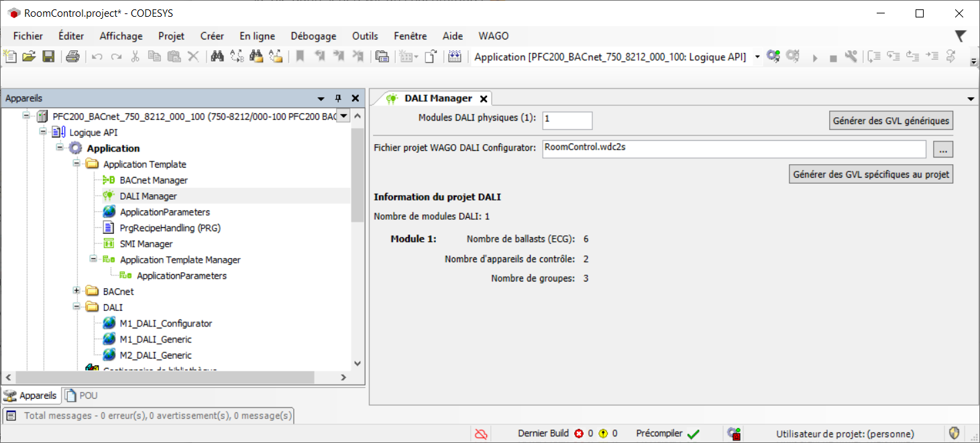
Task: Click the toolbar icon right of the bookmark icons
Action: [x=382, y=57]
